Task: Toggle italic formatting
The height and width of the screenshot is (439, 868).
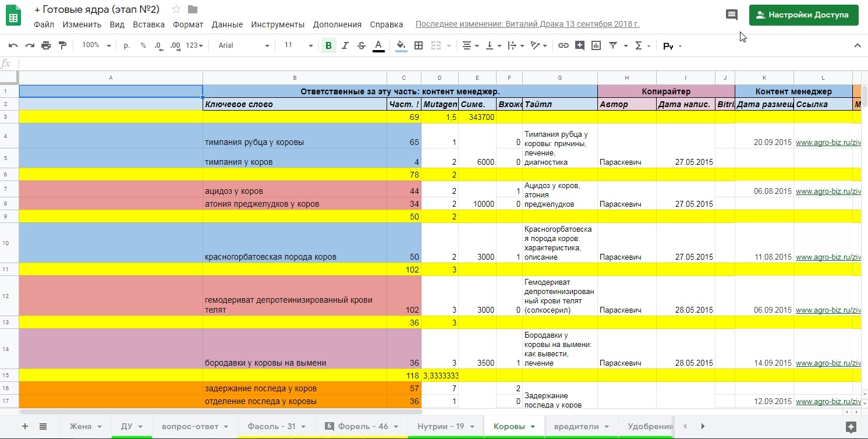Action: pyautogui.click(x=345, y=45)
